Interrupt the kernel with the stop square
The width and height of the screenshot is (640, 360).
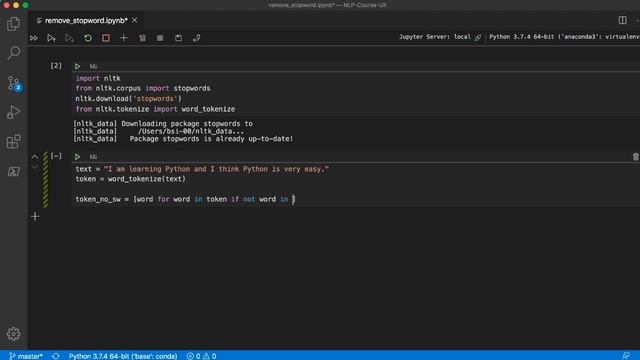click(106, 38)
